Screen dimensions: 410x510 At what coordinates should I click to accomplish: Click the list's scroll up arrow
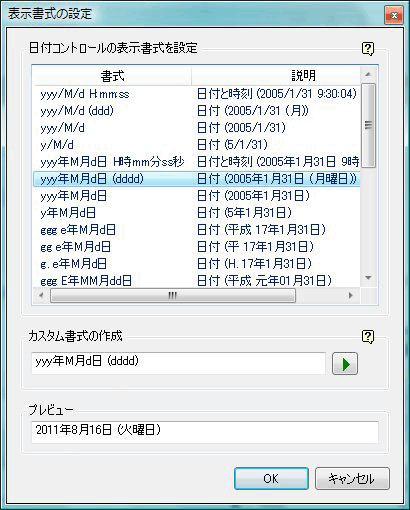click(x=368, y=74)
